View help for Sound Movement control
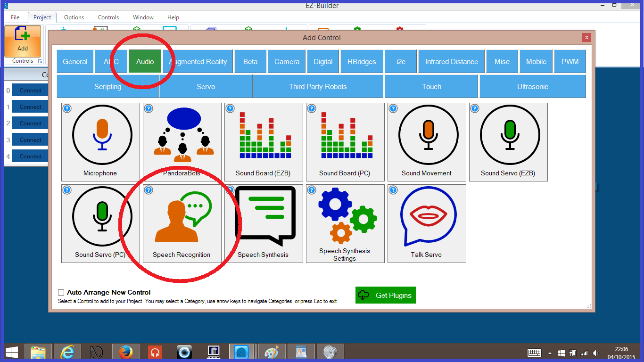Screen dimensions: 644x362 click(x=393, y=108)
